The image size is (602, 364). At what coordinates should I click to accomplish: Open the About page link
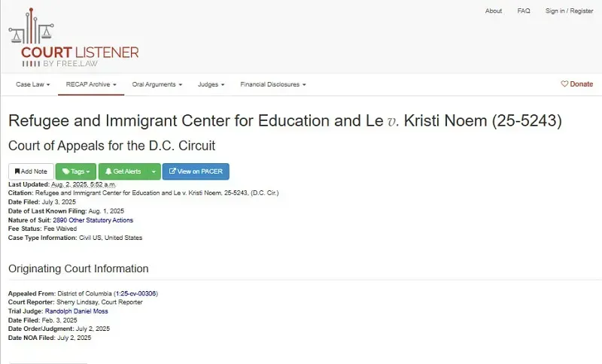[494, 11]
